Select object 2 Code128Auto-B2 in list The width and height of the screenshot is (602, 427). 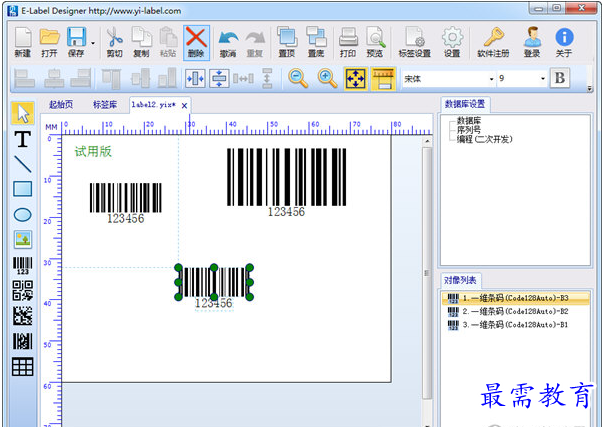pos(515,311)
